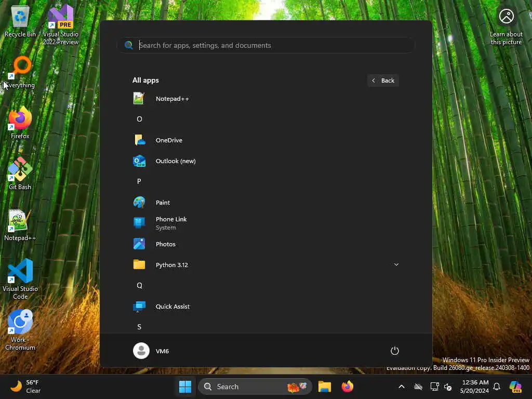
Task: Show hidden tray icons chevron
Action: point(402,387)
